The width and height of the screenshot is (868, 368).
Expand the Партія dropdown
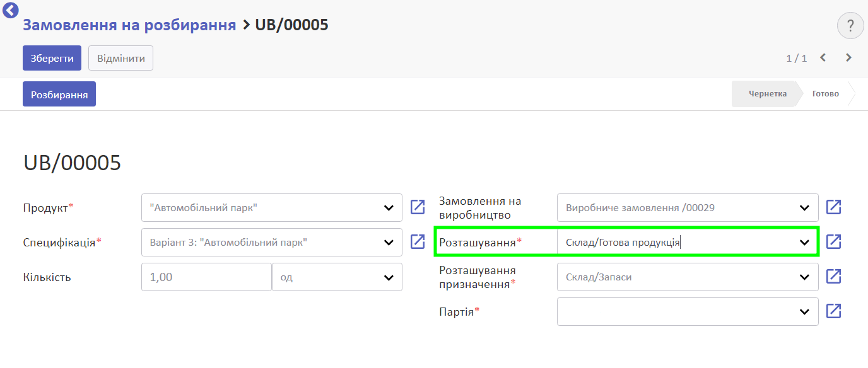pyautogui.click(x=805, y=312)
